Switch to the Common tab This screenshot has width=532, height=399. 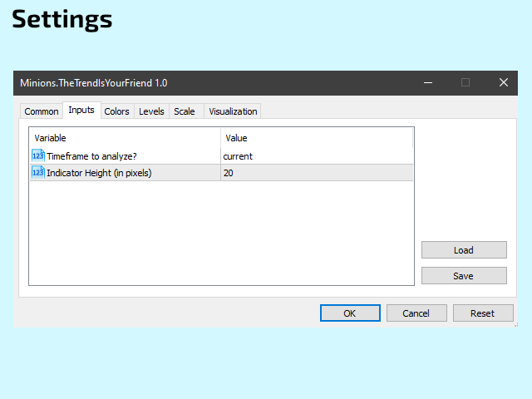(x=42, y=111)
